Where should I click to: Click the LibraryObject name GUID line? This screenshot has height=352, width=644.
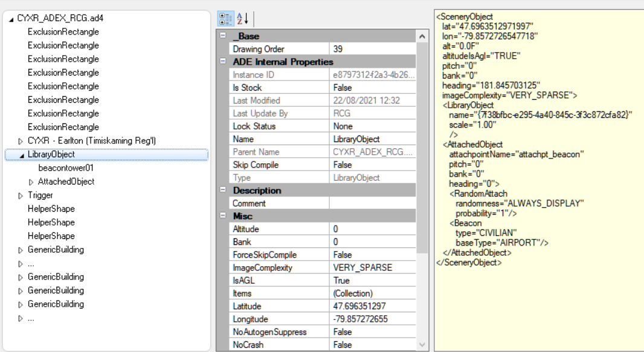pos(541,115)
